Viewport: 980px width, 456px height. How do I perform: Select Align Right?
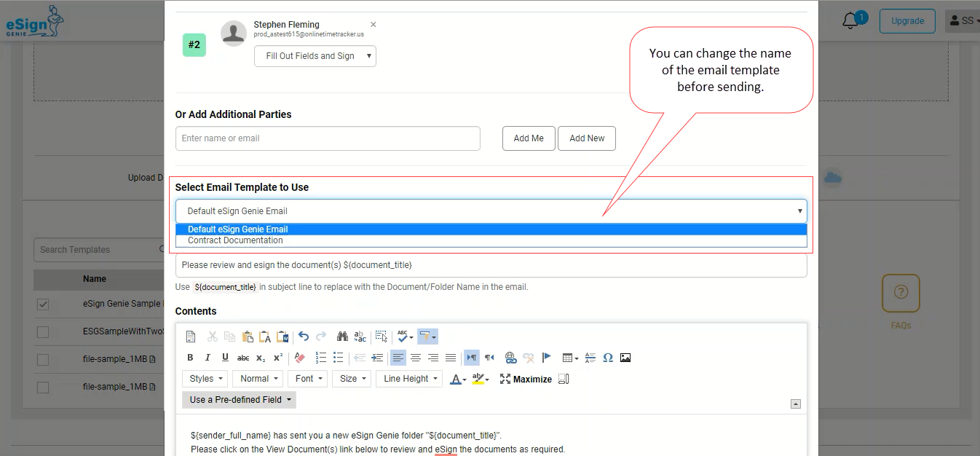coord(433,358)
